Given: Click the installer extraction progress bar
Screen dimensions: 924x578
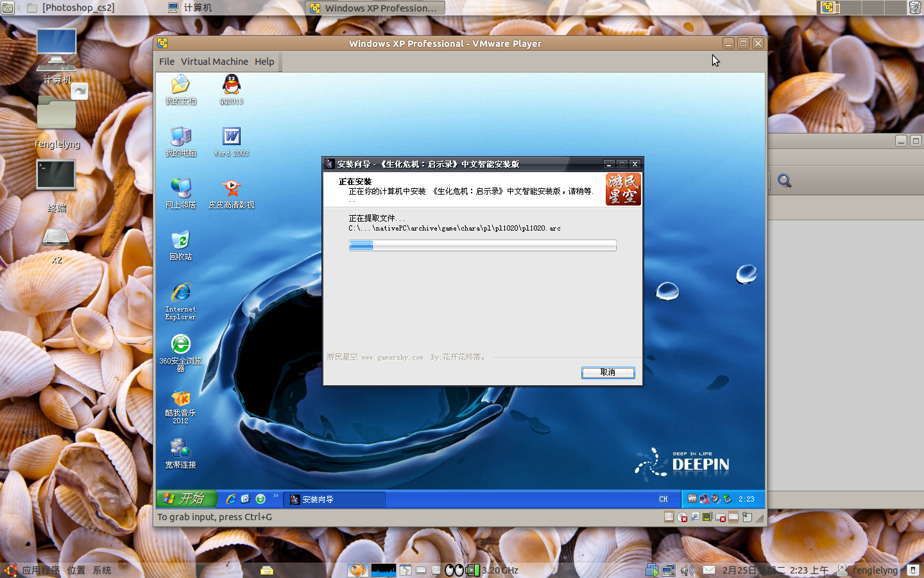Looking at the screenshot, I should (483, 245).
